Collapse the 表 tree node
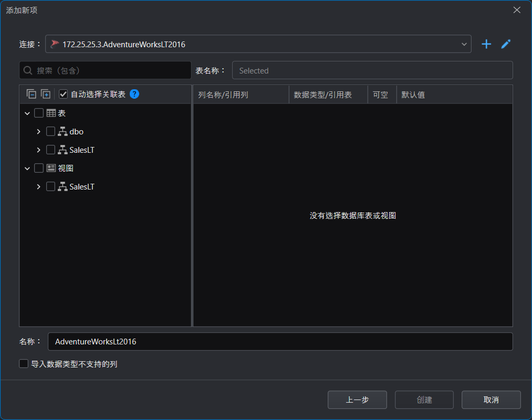532x420 pixels. pyautogui.click(x=27, y=113)
